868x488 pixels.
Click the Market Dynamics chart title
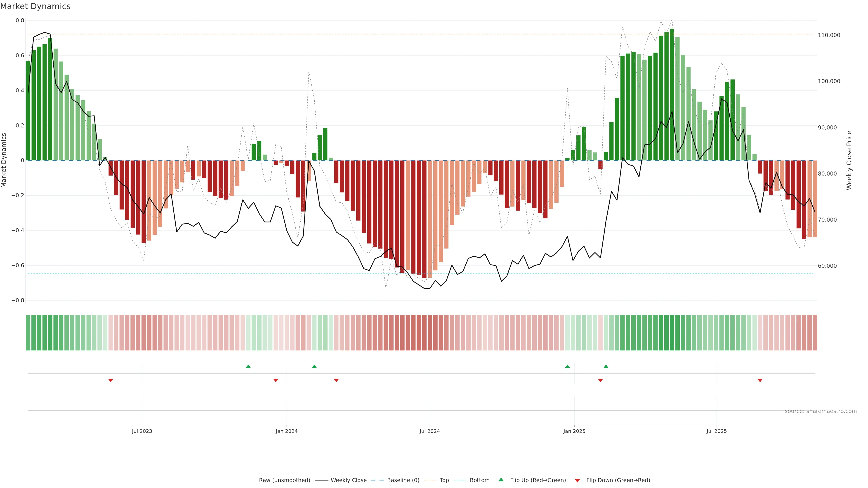click(35, 6)
